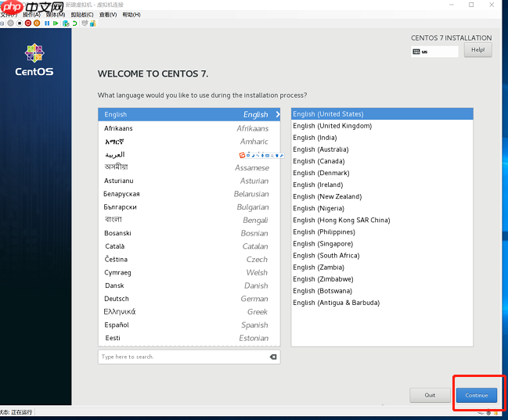Pause the virtual machine
The image size is (508, 420).
tap(47, 23)
